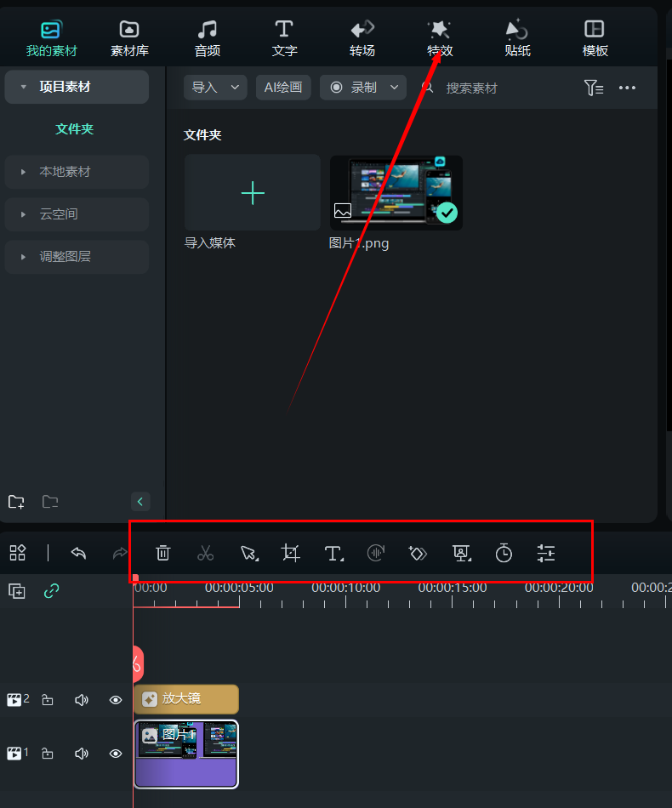Select the 放大镜 effect clip

click(186, 699)
